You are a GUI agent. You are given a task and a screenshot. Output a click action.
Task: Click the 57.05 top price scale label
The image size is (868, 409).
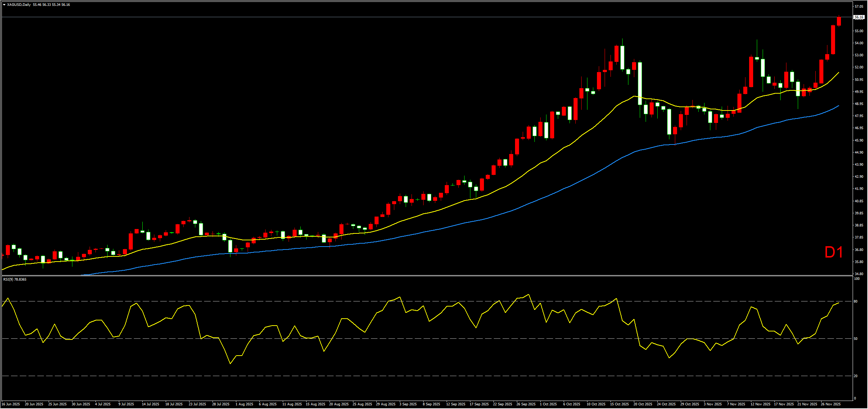coord(858,7)
